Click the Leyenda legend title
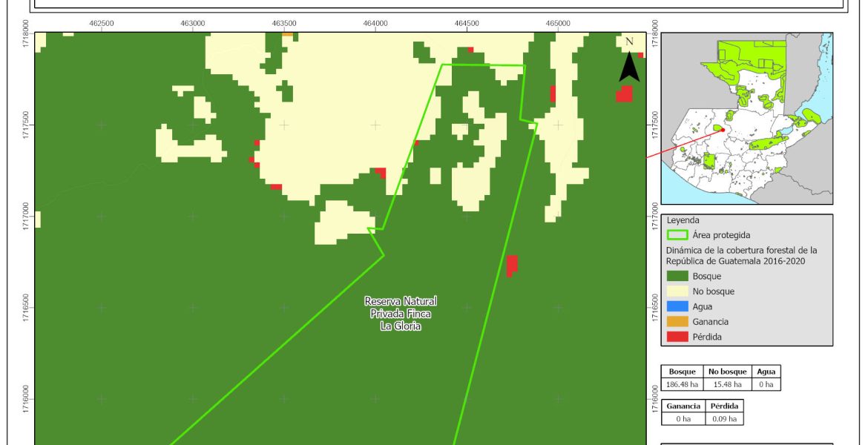 [x=683, y=220]
